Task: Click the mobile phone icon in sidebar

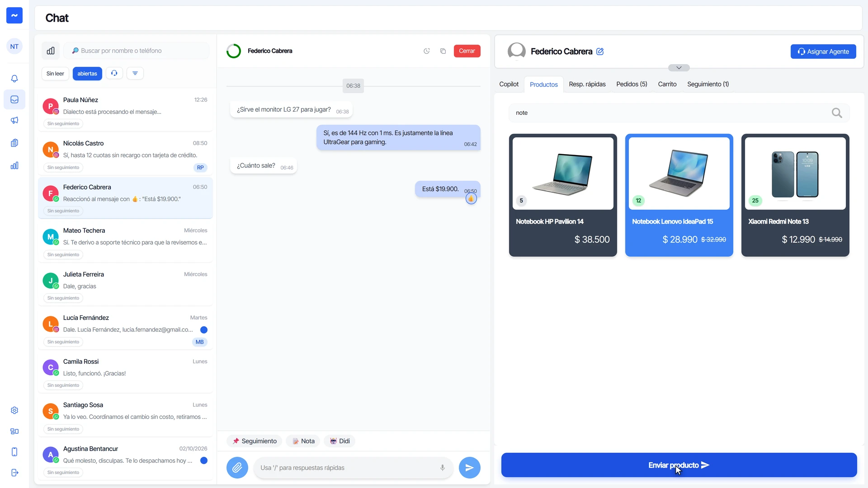Action: coord(14,452)
